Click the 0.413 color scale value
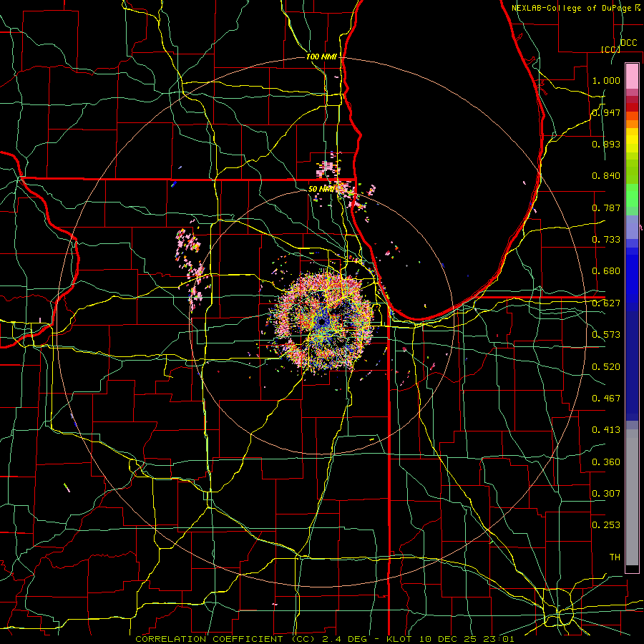Image resolution: width=644 pixels, height=644 pixels. (606, 430)
